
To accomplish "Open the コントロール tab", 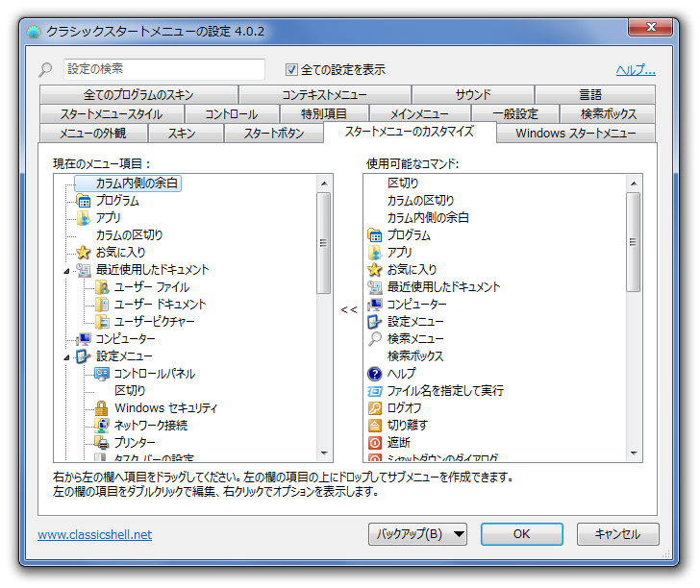I will tap(232, 113).
